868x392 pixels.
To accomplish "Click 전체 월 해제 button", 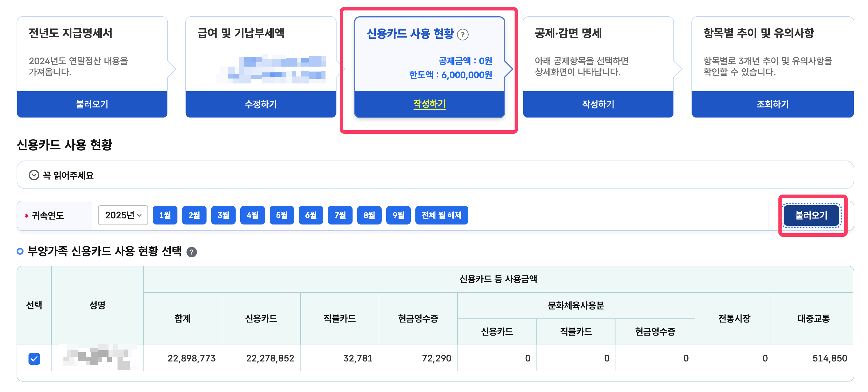I will 441,215.
